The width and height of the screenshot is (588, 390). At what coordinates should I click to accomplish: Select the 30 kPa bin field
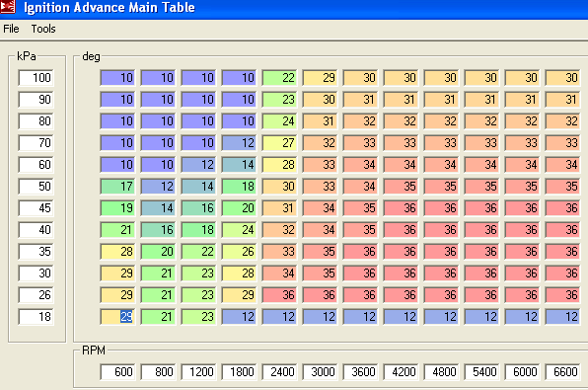pos(36,273)
